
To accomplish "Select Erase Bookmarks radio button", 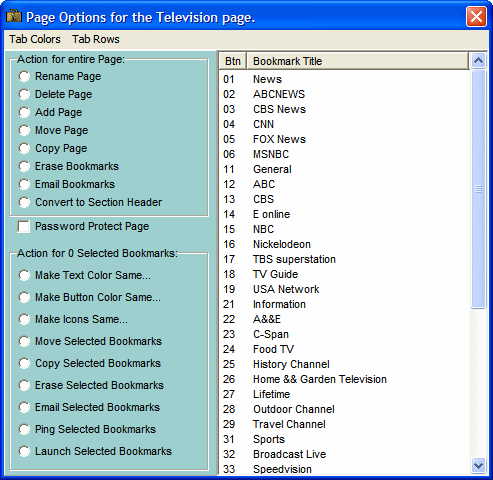I will pos(24,166).
